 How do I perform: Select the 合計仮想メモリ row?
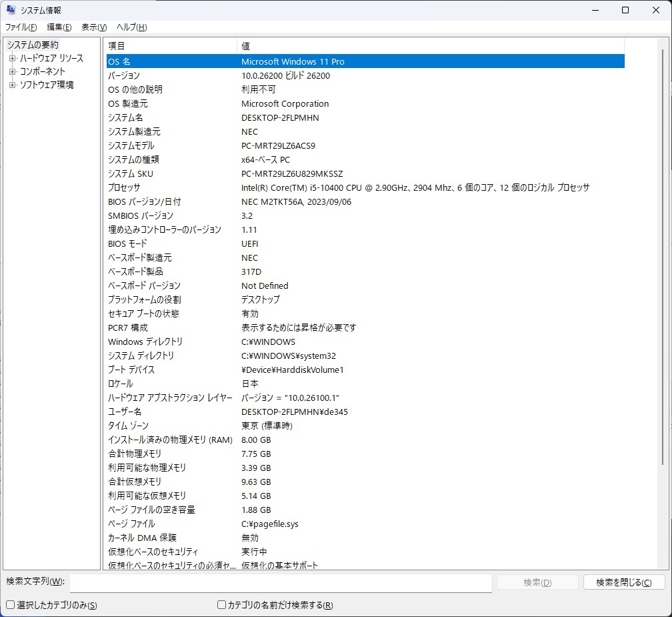365,482
